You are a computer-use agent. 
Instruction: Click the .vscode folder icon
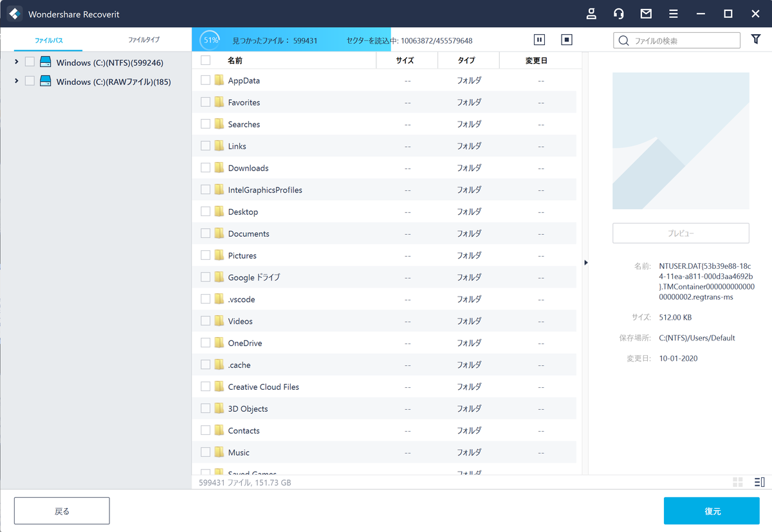219,299
